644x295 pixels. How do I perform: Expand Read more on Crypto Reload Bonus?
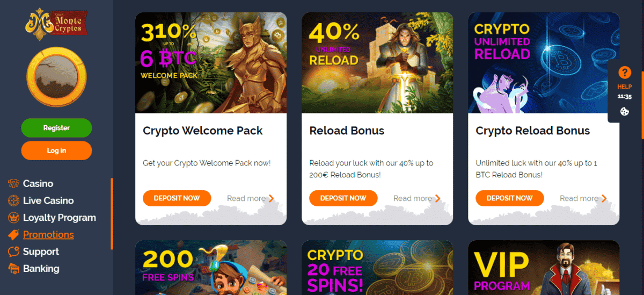tap(583, 198)
